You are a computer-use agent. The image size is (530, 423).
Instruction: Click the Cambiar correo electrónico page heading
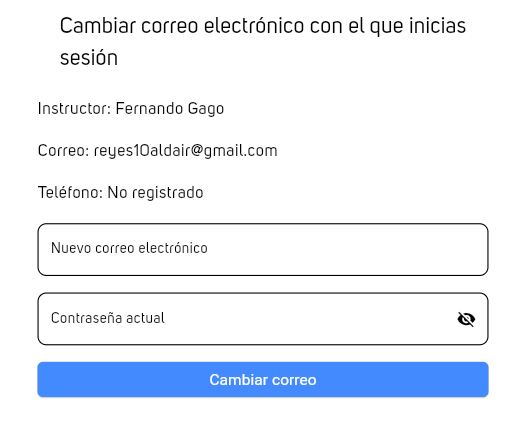pos(263,42)
